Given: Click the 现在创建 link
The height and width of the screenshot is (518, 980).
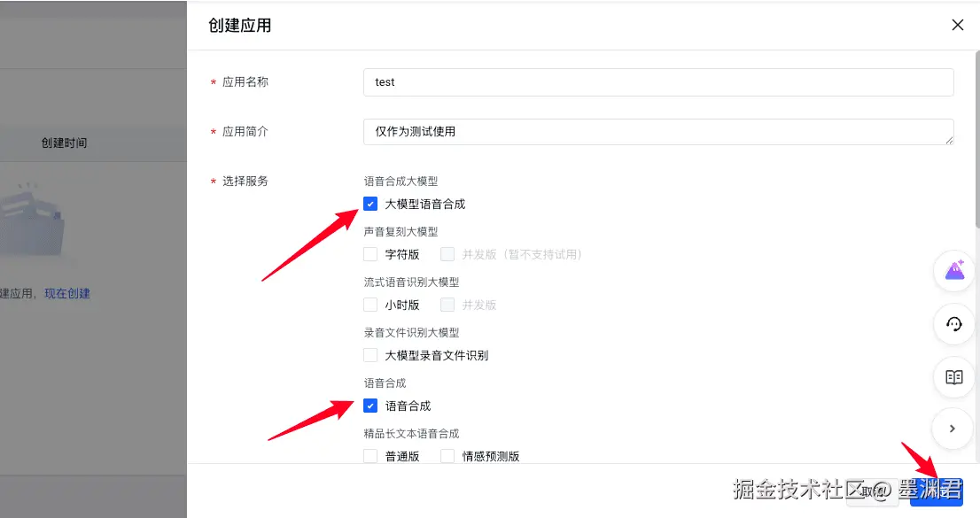Looking at the screenshot, I should (67, 293).
